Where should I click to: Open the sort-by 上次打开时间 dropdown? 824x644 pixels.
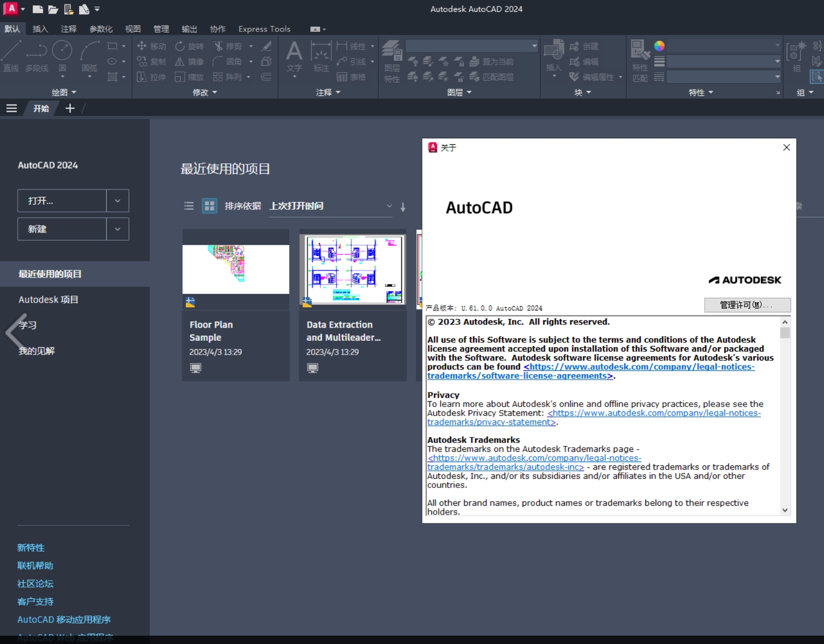(331, 206)
